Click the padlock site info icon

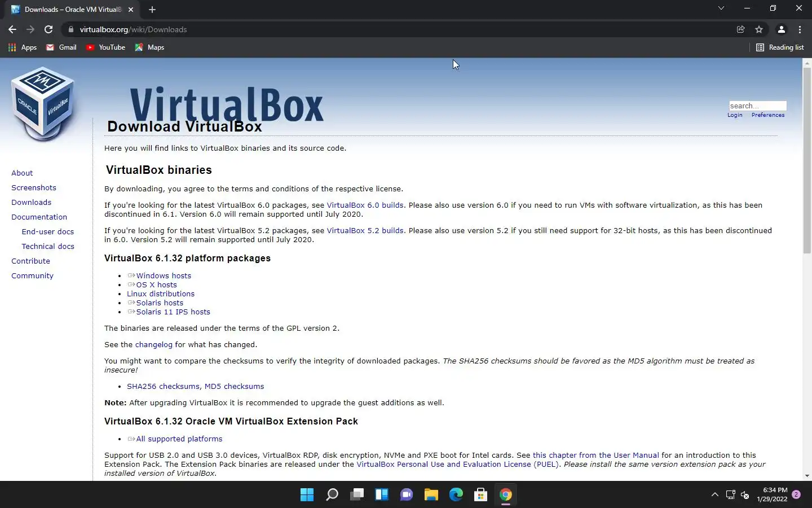pyautogui.click(x=70, y=29)
